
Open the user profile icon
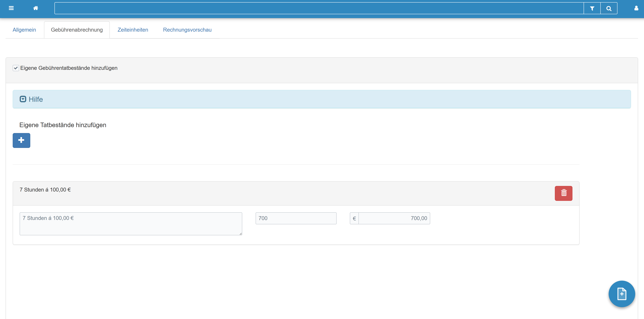636,8
